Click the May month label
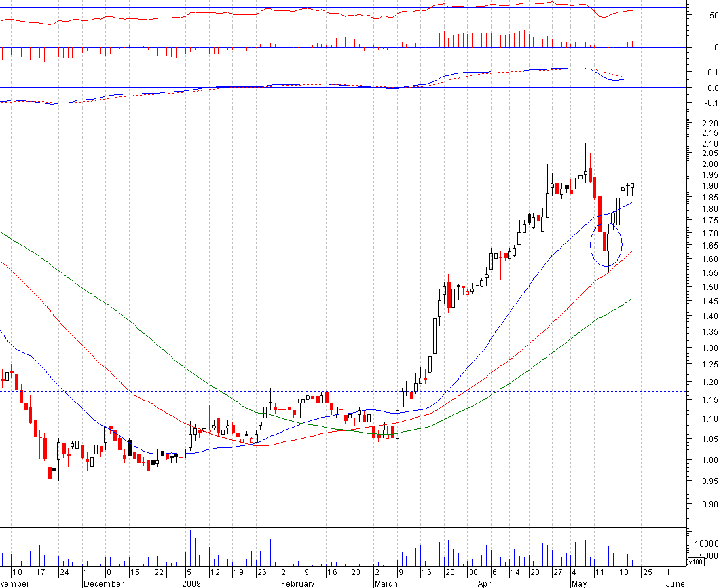This screenshot has height=588, width=721. tap(579, 583)
